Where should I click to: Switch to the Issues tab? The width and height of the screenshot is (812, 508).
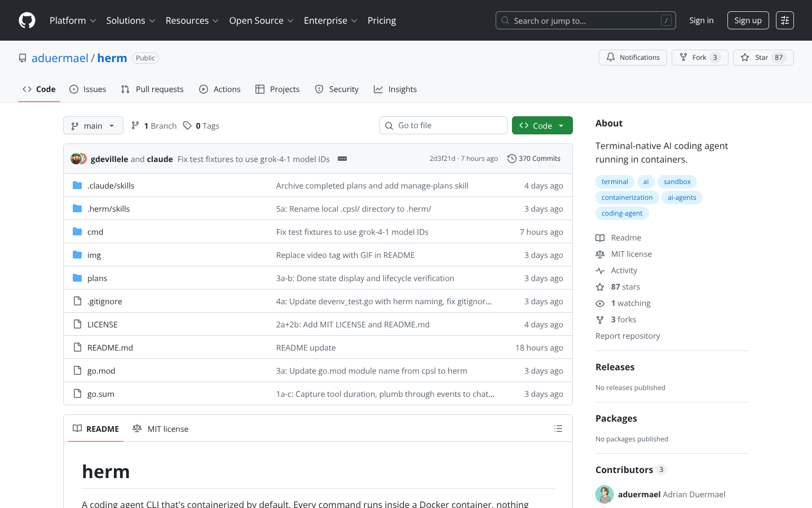(88, 89)
